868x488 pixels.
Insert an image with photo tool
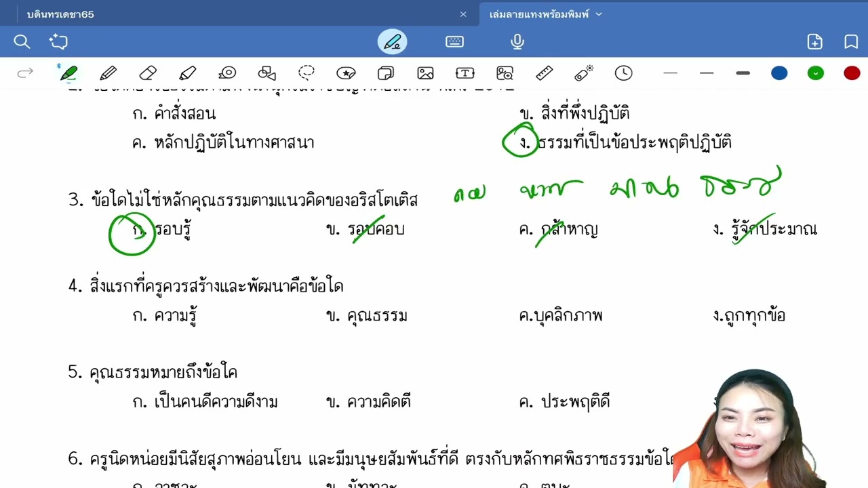(x=425, y=73)
